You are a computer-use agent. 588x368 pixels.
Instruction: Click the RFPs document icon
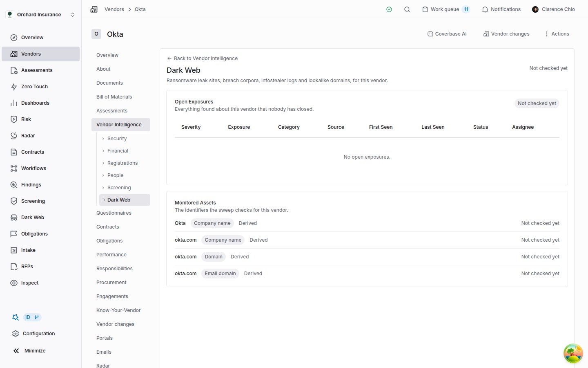(14, 267)
